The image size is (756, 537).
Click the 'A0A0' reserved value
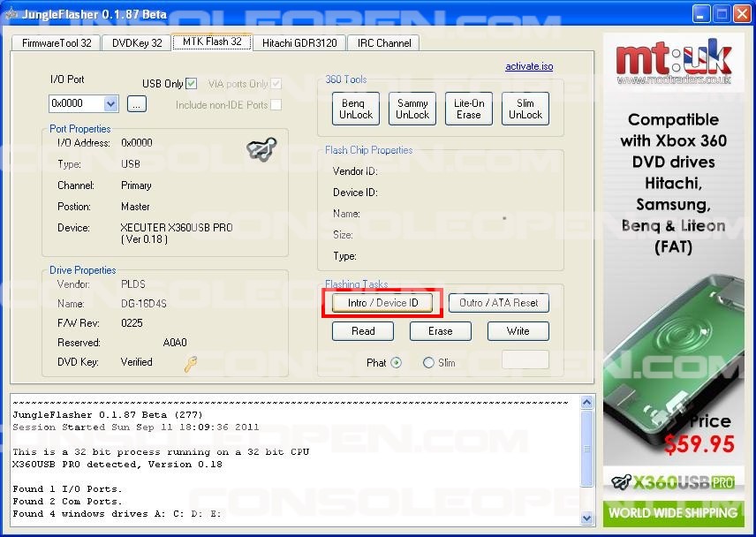pyautogui.click(x=175, y=343)
